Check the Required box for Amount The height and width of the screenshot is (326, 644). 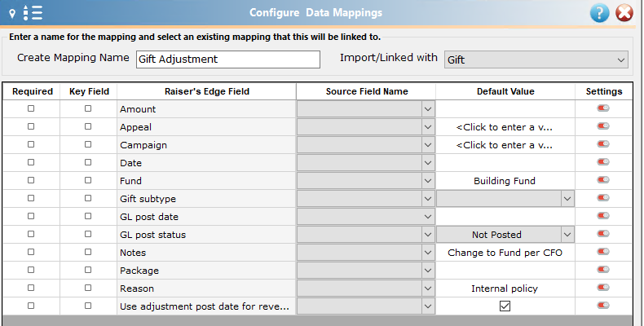[31, 108]
